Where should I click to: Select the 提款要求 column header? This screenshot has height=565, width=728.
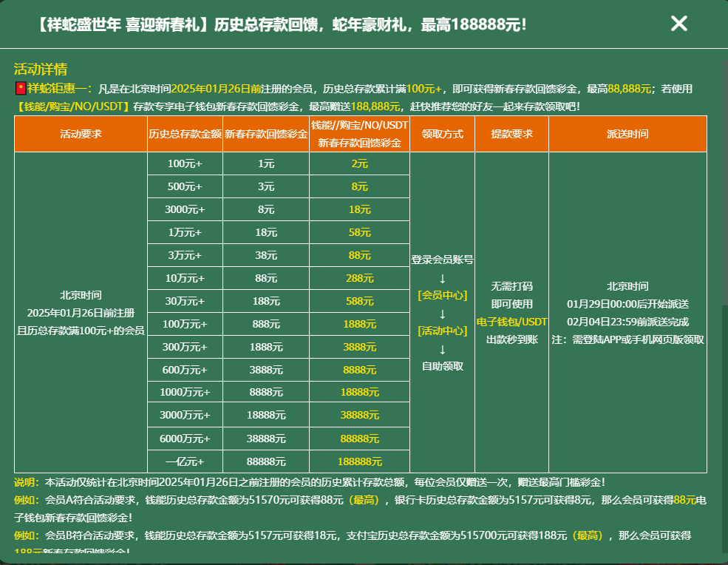(x=511, y=134)
